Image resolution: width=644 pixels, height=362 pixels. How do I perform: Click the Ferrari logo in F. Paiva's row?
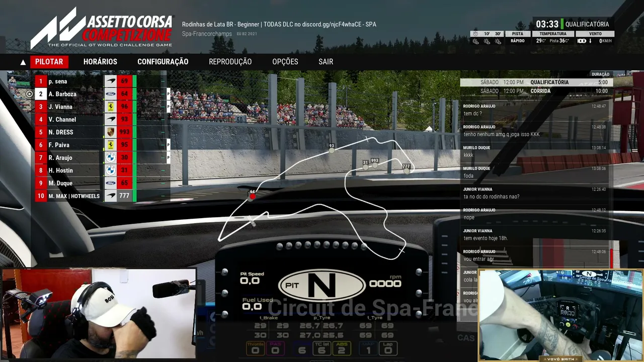(x=111, y=145)
